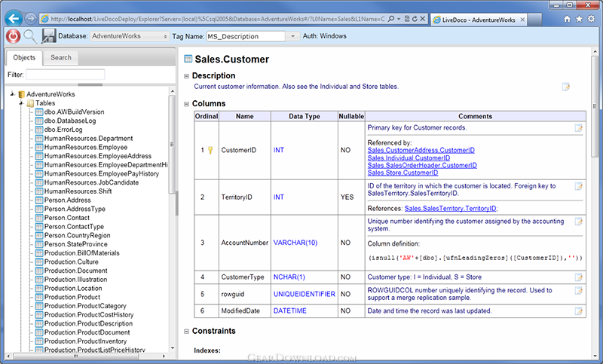Collapse the Tables tree node
The image size is (603, 364).
tap(22, 102)
